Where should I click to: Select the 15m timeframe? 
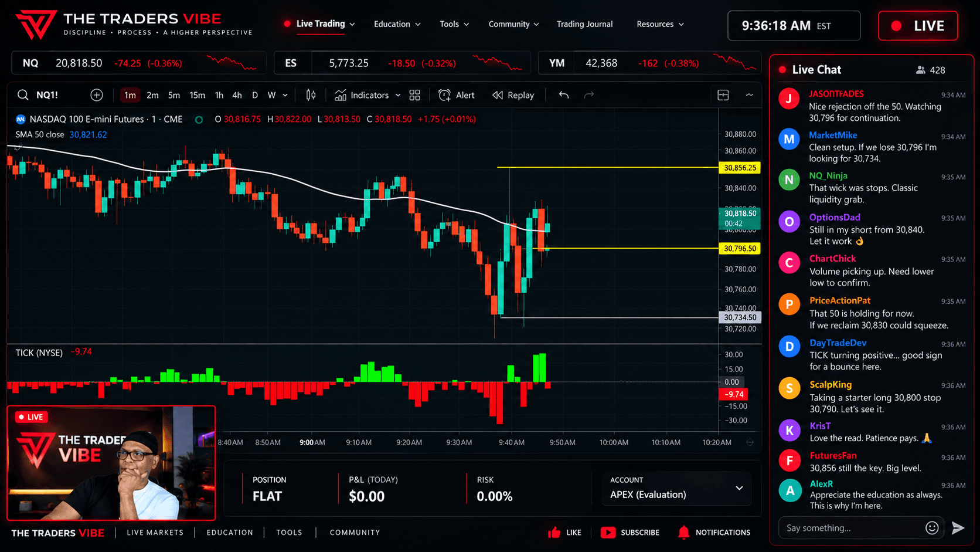[198, 95]
